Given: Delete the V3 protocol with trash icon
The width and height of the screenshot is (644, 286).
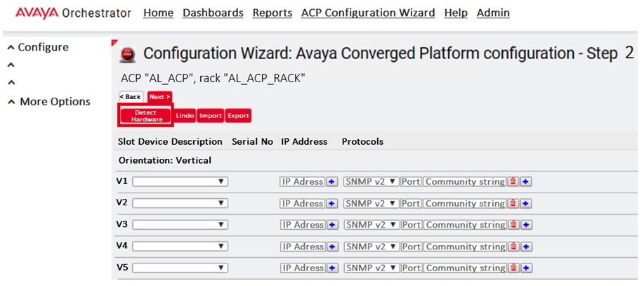Looking at the screenshot, I should click(x=513, y=225).
